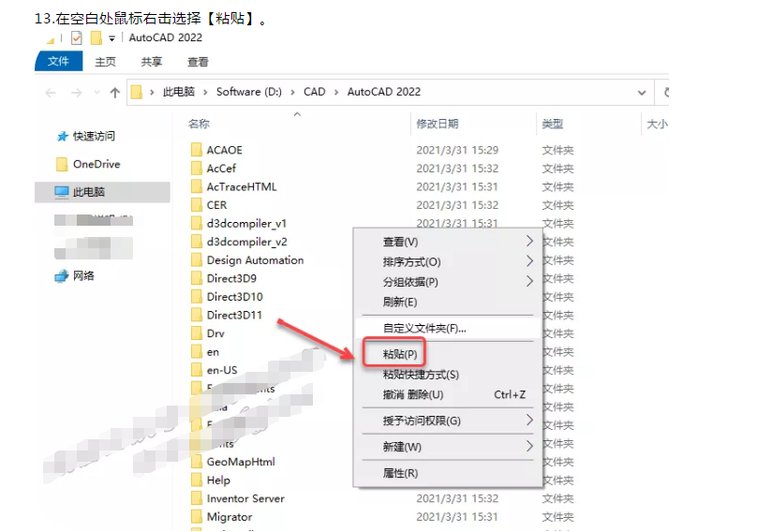Switch to the 查看 ribbon tab

(198, 62)
